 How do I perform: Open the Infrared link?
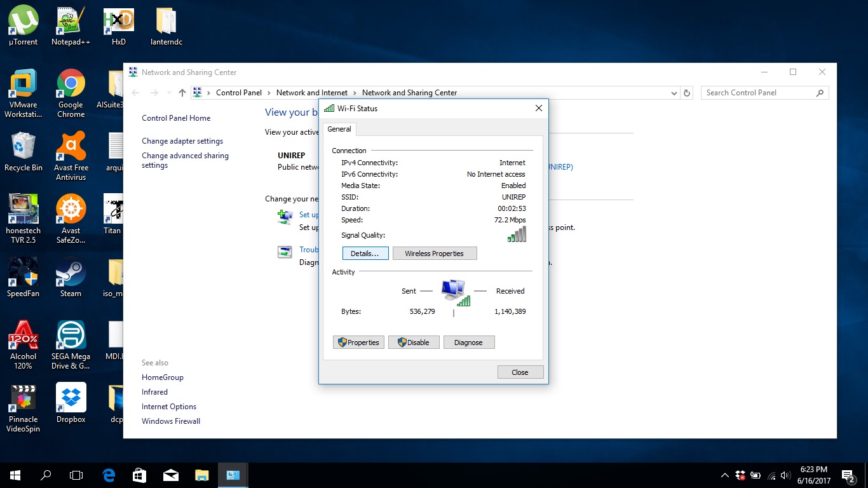(154, 392)
